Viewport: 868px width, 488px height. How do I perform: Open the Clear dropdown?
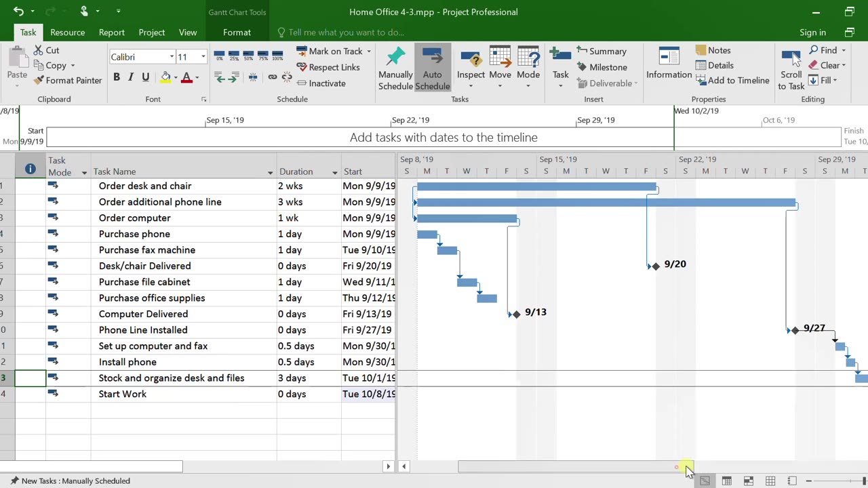click(844, 65)
